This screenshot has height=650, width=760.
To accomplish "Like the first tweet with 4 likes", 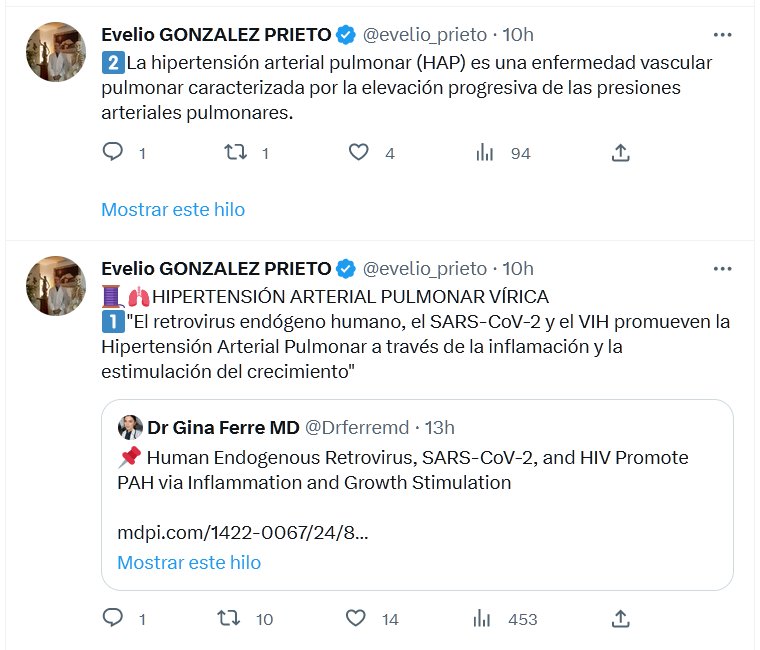I will click(359, 152).
